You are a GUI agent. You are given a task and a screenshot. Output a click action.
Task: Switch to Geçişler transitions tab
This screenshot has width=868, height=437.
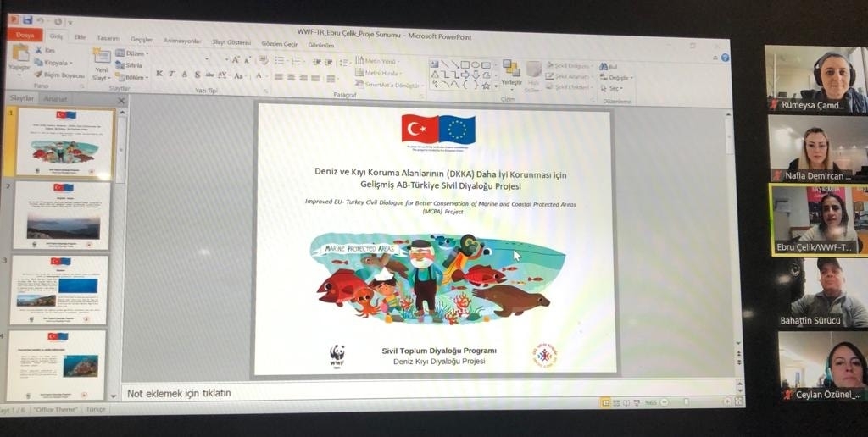pos(142,39)
